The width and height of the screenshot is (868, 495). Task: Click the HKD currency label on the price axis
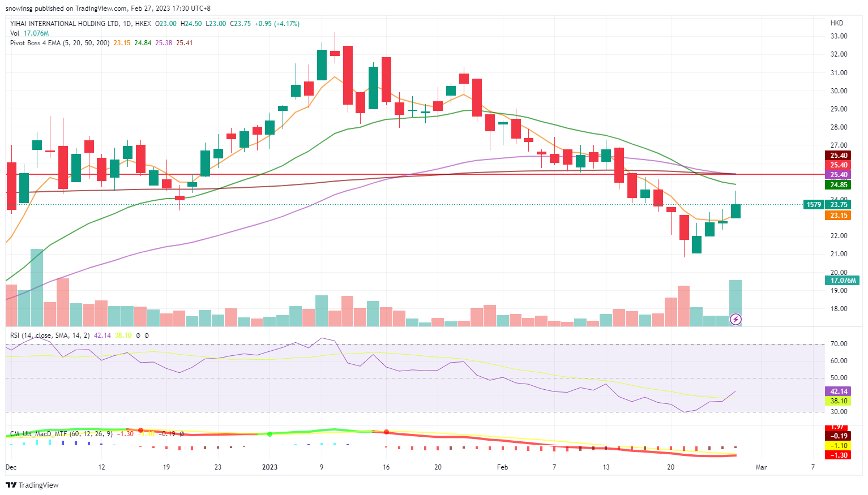tap(837, 23)
